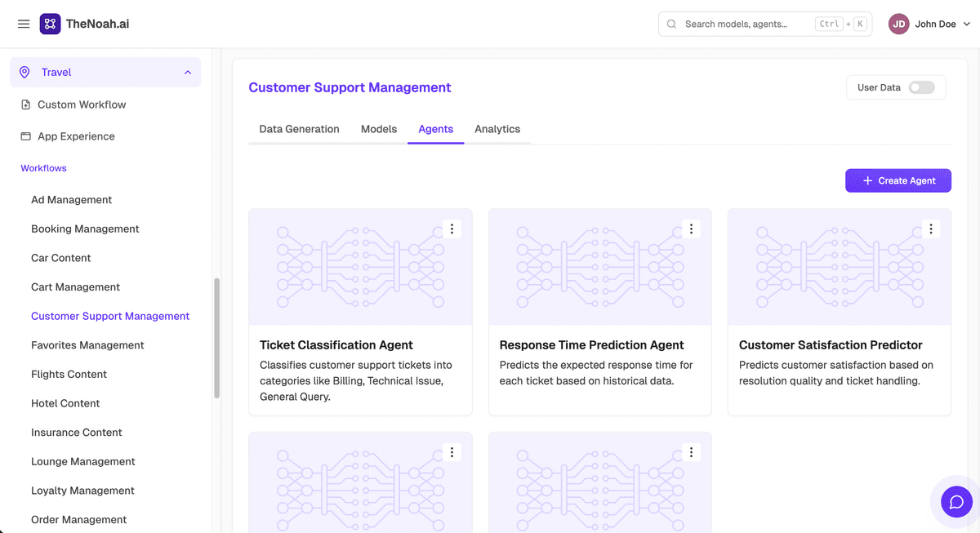Click the App Experience window icon
The width and height of the screenshot is (980, 533).
click(x=25, y=136)
